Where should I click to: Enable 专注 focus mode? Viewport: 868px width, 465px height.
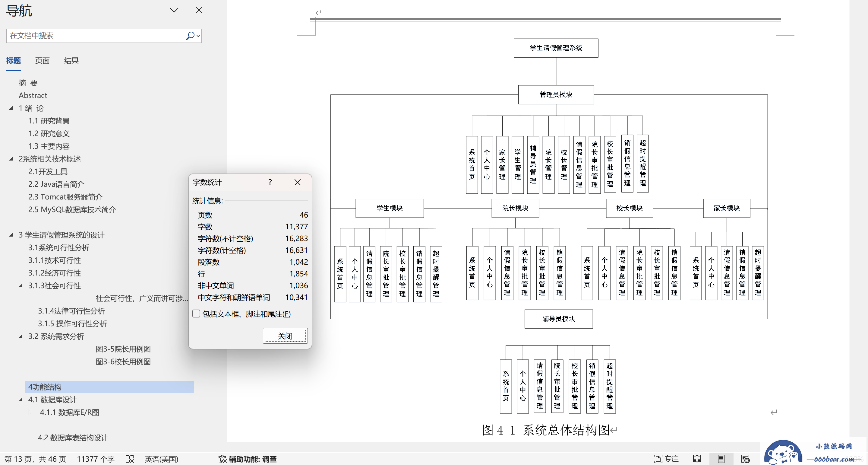pyautogui.click(x=666, y=459)
